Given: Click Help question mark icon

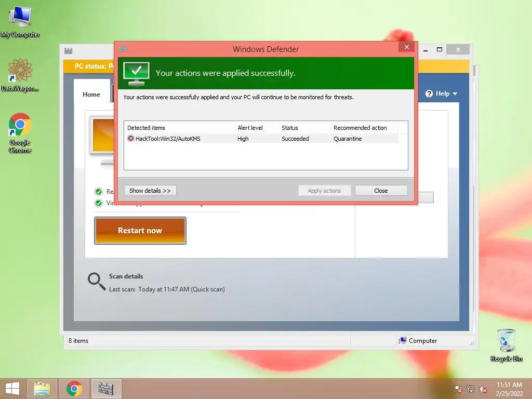Looking at the screenshot, I should point(429,94).
